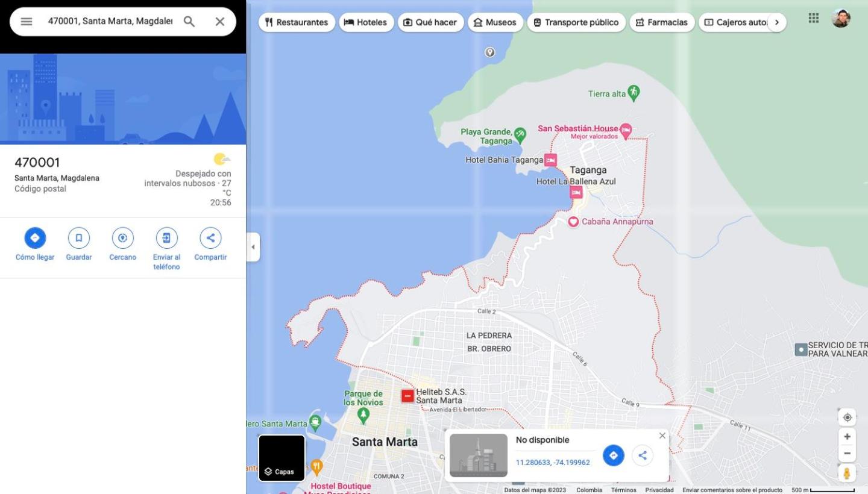Zoom in with the plus button
Image resolution: width=868 pixels, height=494 pixels.
[x=847, y=437]
